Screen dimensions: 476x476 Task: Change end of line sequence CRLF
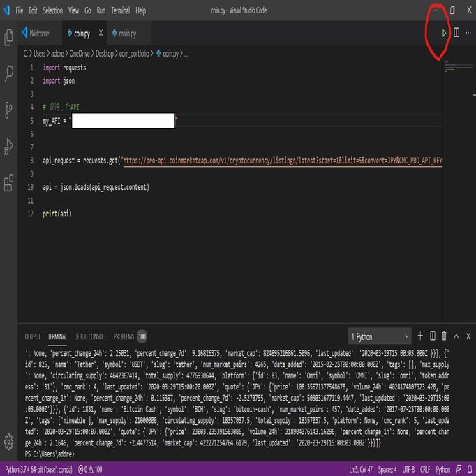425,470
